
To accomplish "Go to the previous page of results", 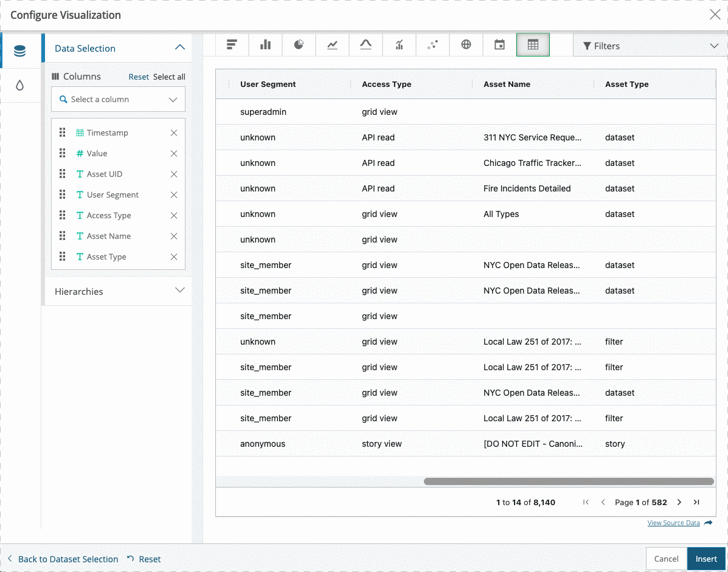I will [603, 502].
